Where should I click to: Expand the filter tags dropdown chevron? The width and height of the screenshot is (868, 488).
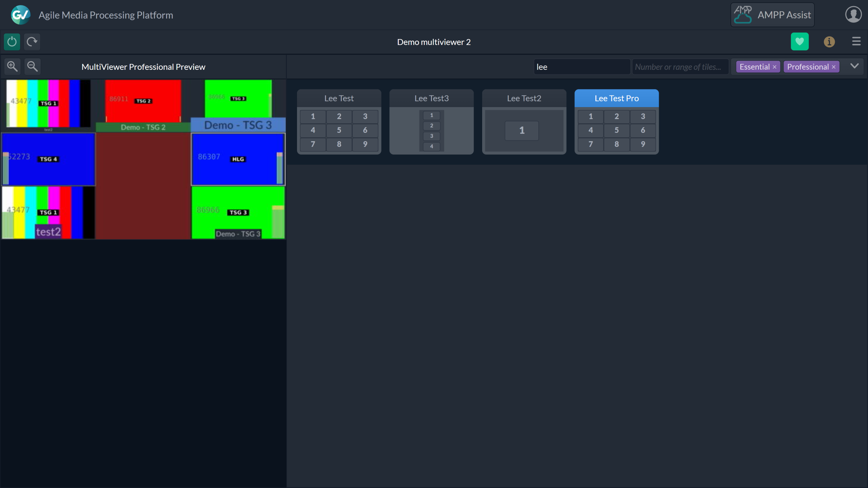[x=854, y=66]
